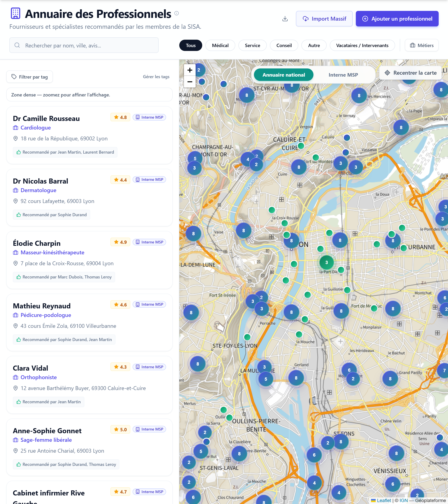The image size is (448, 504).
Task: Open the cluster 8 beside Vaise
Action: click(x=244, y=231)
